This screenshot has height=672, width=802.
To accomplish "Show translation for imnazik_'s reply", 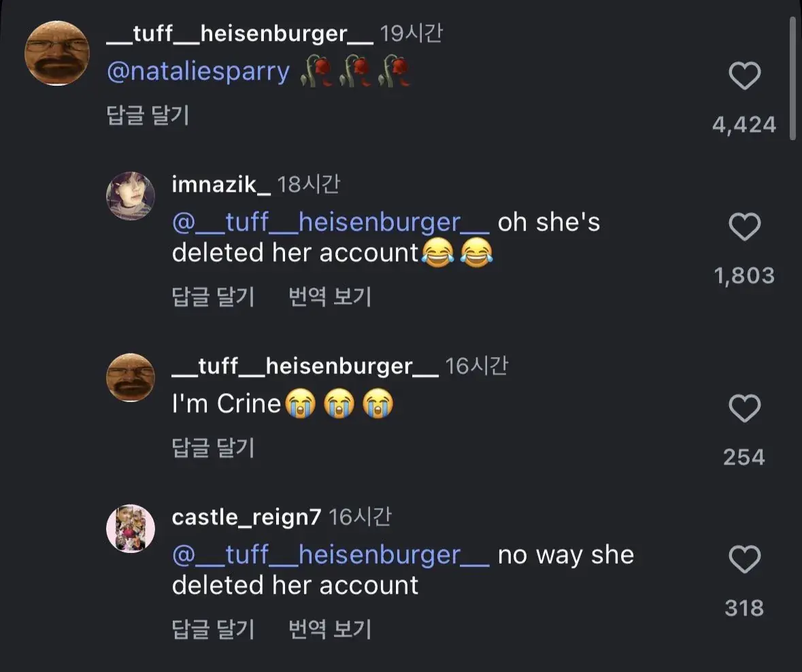I will click(330, 297).
